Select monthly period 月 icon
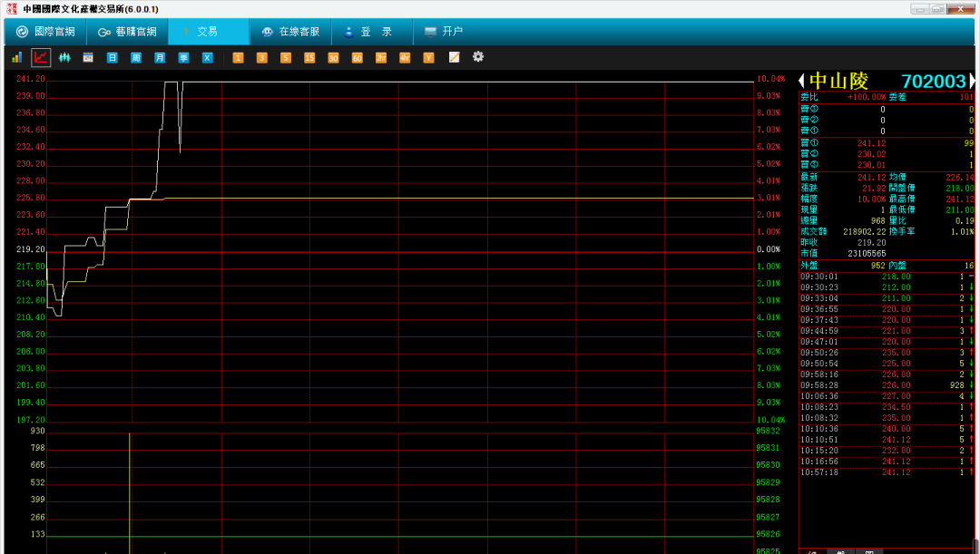This screenshot has width=980, height=554. (x=160, y=57)
